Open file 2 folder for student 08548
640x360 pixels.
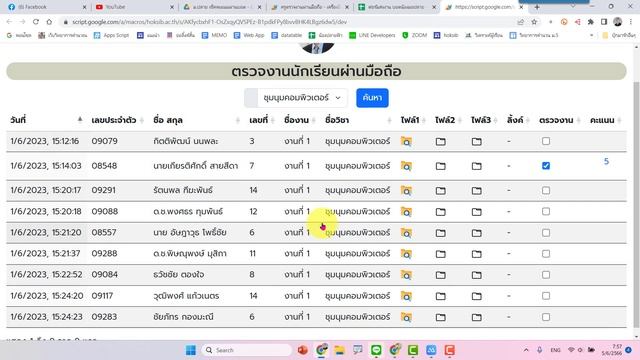[440, 166]
